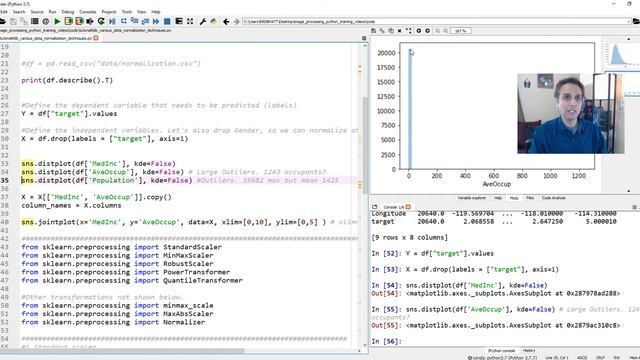Step out and return in debugger
Screen dimensions: 640x360
(x=145, y=21)
